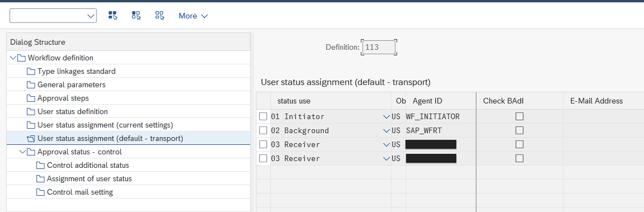Image resolution: width=644 pixels, height=212 pixels.
Task: Open the command field dropdown
Action: pyautogui.click(x=91, y=16)
